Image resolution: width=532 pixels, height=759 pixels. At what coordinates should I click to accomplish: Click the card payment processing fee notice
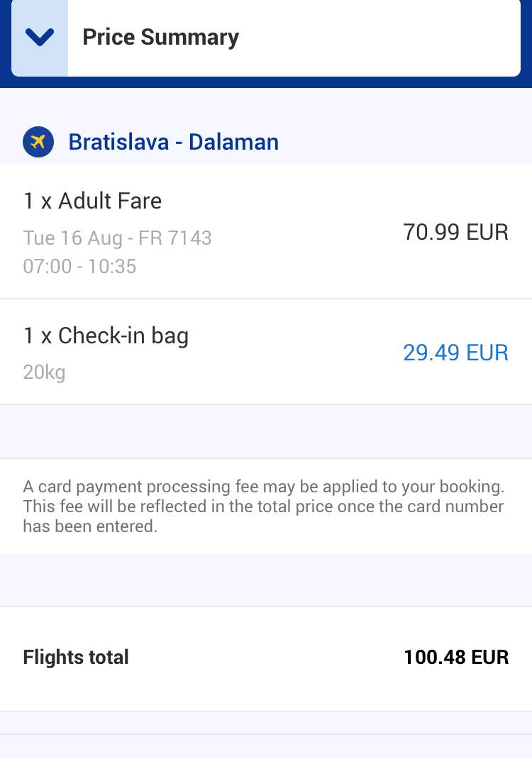coord(263,506)
